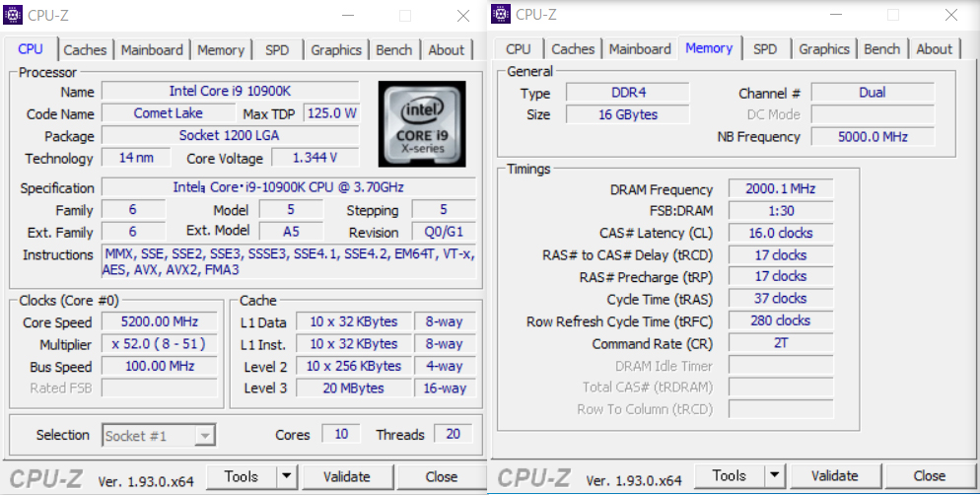
Task: Minimize the left CPU-Z window
Action: [347, 16]
